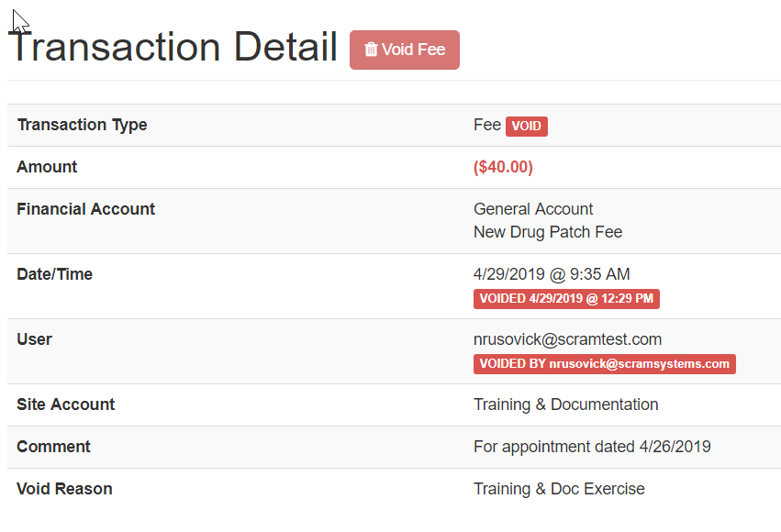Click the Training & Doc Exercise void reason

point(559,489)
